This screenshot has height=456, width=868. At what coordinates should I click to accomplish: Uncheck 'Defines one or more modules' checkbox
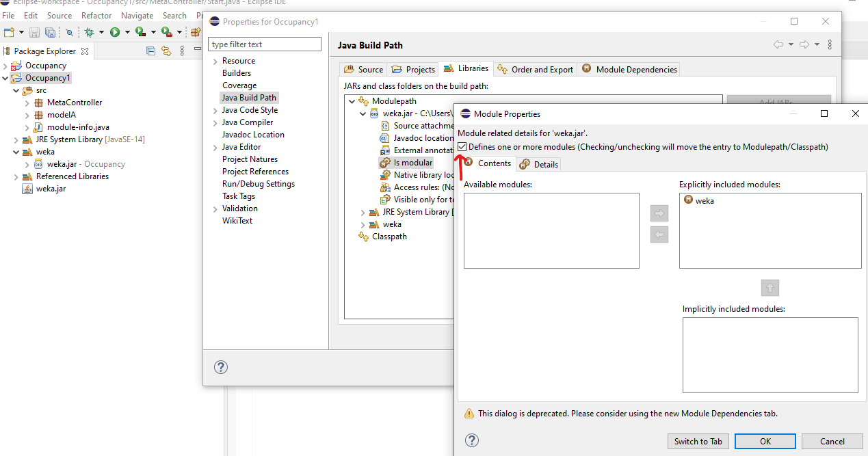(463, 147)
